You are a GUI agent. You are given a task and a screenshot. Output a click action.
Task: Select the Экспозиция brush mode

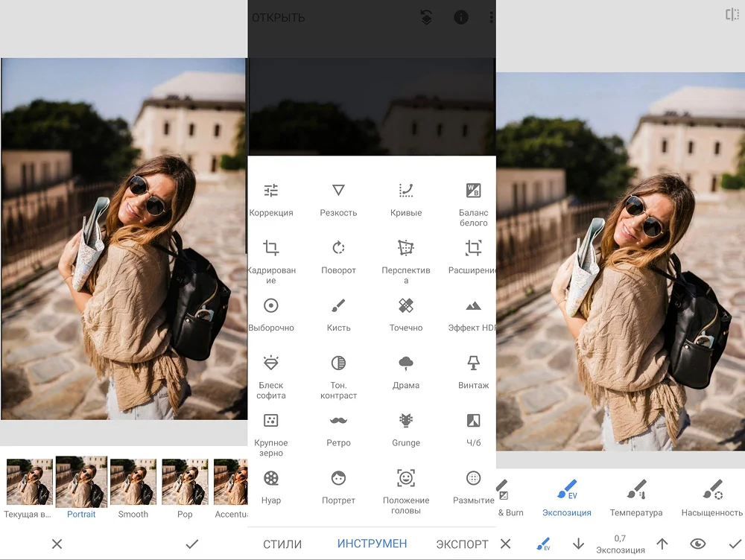click(566, 497)
